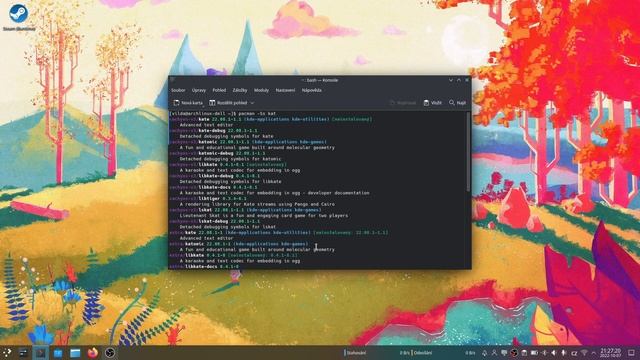The height and width of the screenshot is (360, 640).
Task: Click the pager widget in the taskbar
Action: 23,353
